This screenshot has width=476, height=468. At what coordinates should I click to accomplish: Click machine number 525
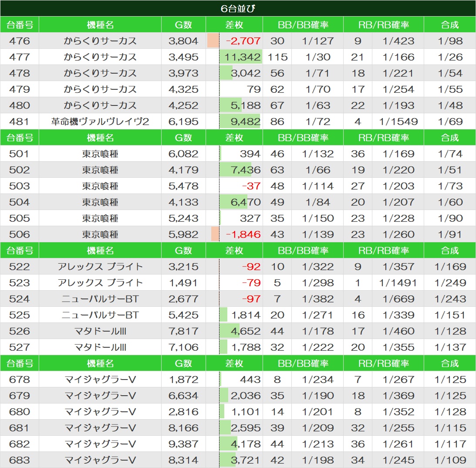(x=20, y=315)
